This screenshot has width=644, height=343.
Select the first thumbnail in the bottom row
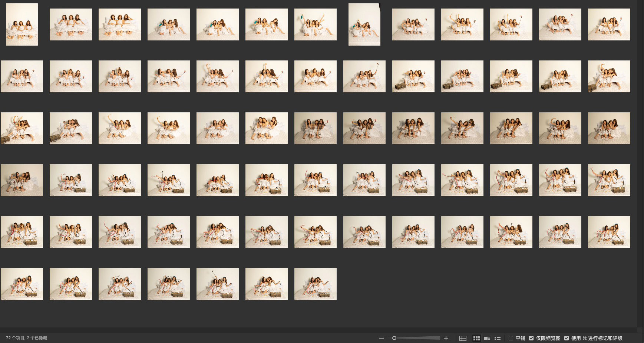(x=22, y=284)
